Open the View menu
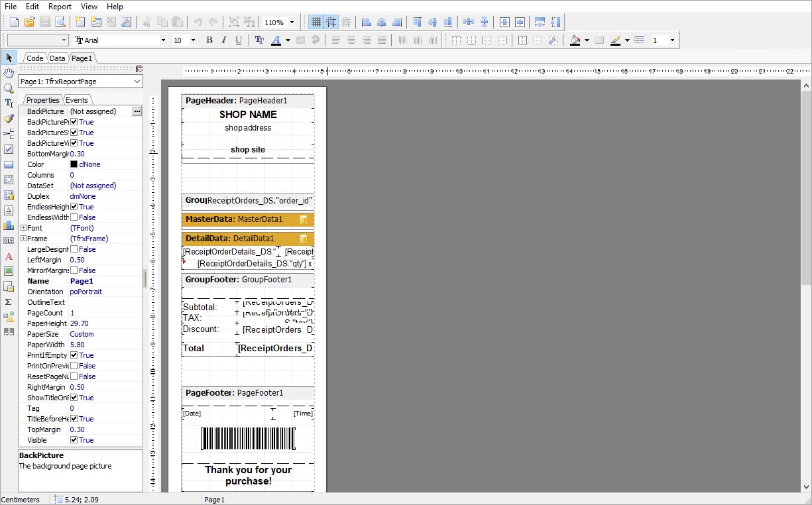The image size is (812, 505). tap(89, 7)
